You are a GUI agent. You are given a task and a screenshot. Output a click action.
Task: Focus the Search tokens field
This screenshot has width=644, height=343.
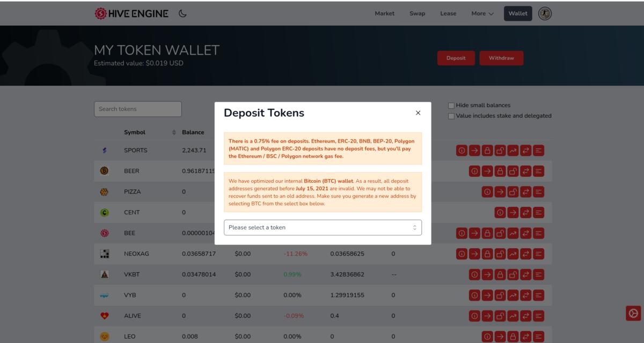(138, 109)
